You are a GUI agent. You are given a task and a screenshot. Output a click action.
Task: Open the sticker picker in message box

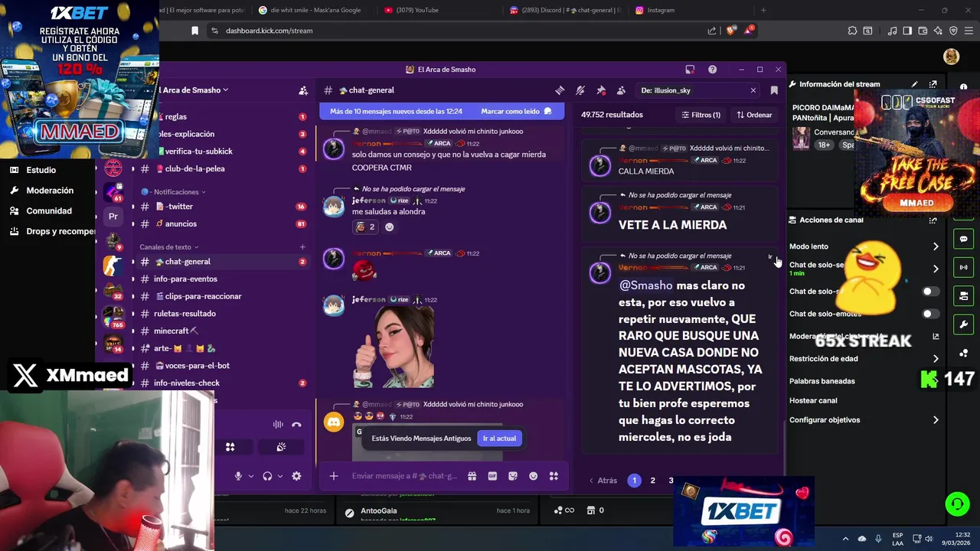(x=513, y=476)
